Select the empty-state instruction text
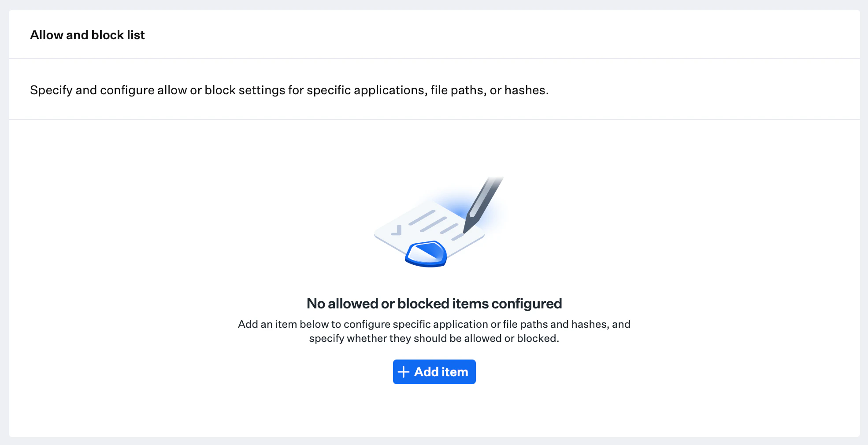868x445 pixels. (x=434, y=331)
